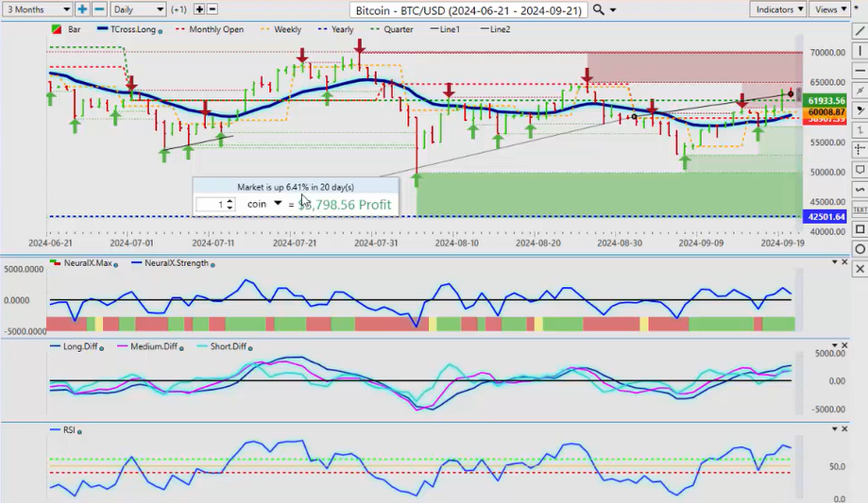Click the (+1) forecast offset label
868x503 pixels.
[x=179, y=9]
